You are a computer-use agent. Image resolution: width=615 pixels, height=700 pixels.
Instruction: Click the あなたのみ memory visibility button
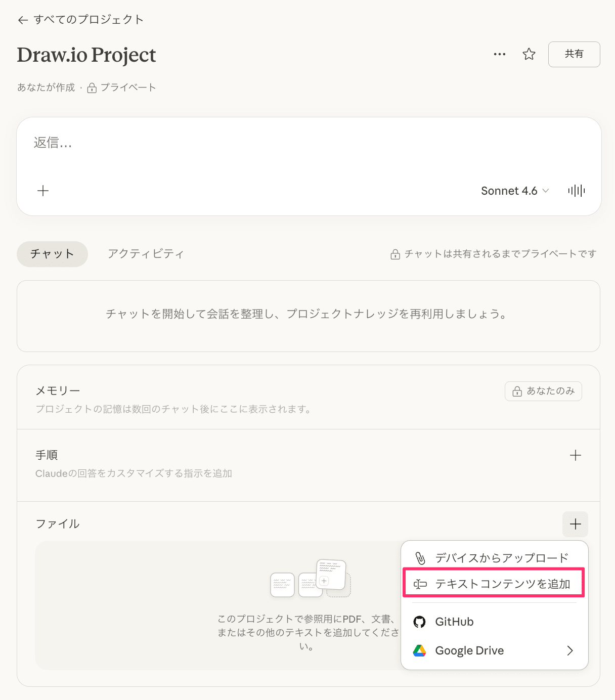[543, 391]
